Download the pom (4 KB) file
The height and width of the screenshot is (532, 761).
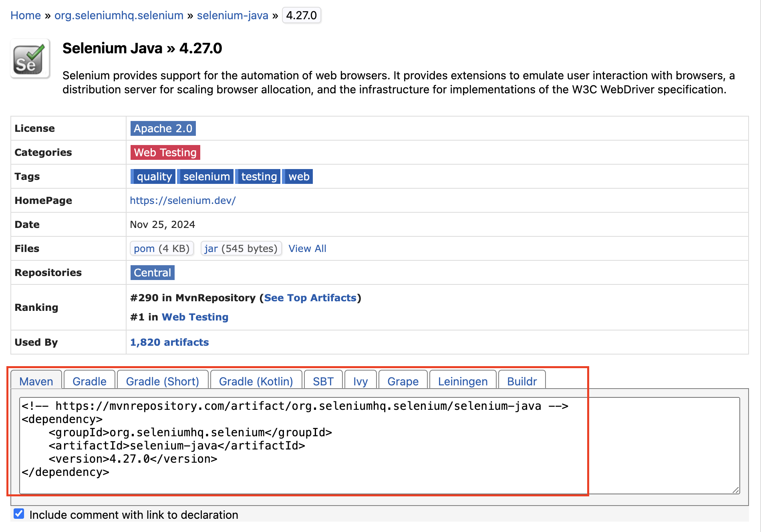click(x=162, y=248)
